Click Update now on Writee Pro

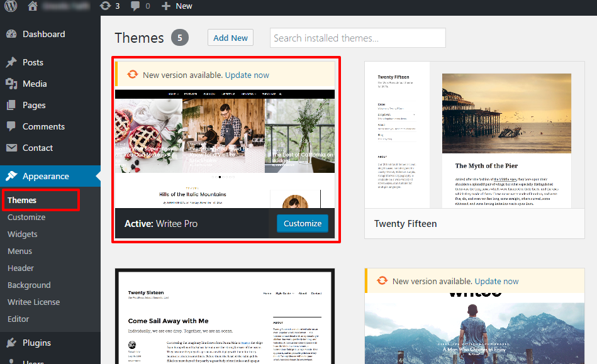(x=247, y=75)
